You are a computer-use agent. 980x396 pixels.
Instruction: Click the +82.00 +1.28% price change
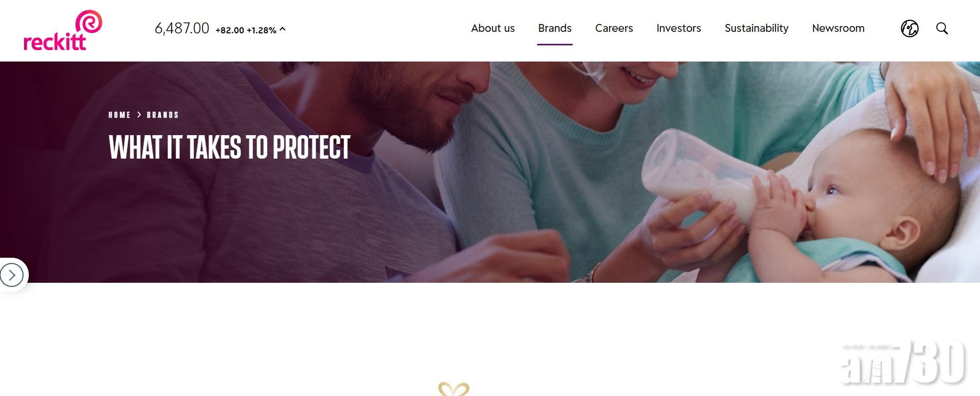[x=246, y=30]
